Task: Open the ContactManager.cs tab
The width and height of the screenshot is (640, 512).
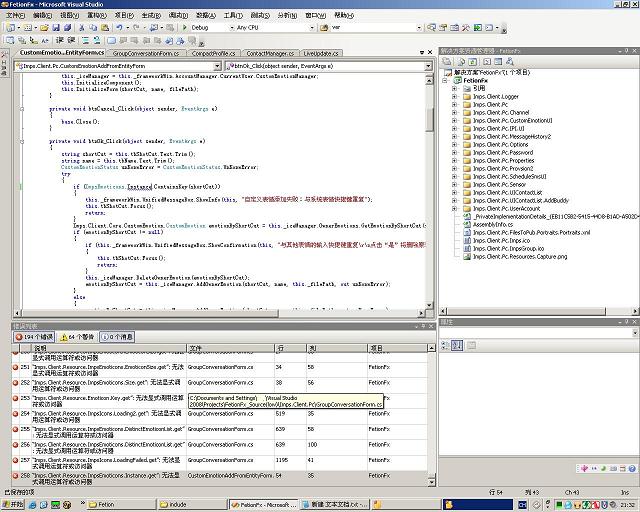Action: [270, 52]
